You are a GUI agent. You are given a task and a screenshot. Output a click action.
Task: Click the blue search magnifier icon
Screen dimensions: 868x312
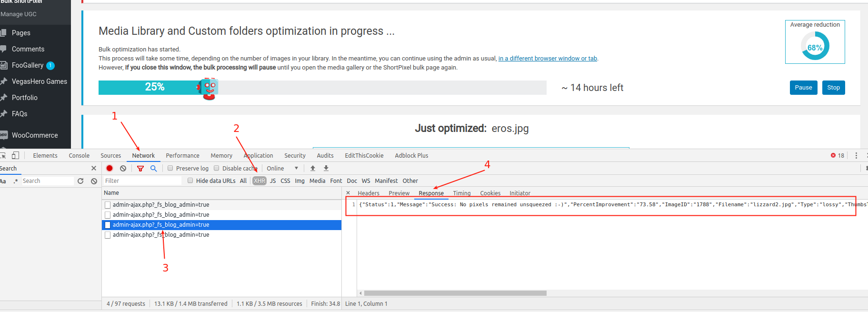click(x=153, y=168)
